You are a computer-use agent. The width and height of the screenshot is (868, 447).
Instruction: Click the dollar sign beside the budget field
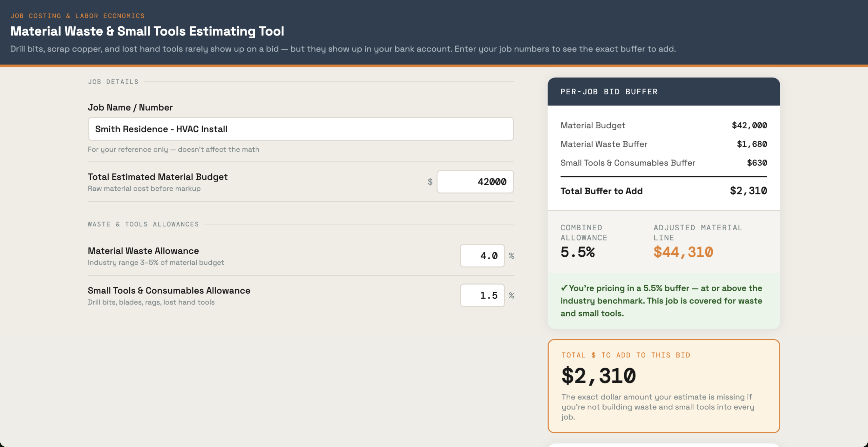430,182
